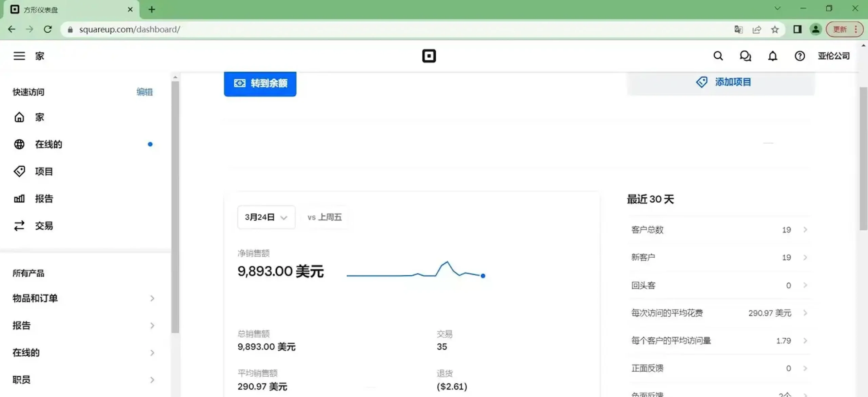Image resolution: width=868 pixels, height=397 pixels.
Task: Open the messages chat bubble icon
Action: click(x=745, y=56)
